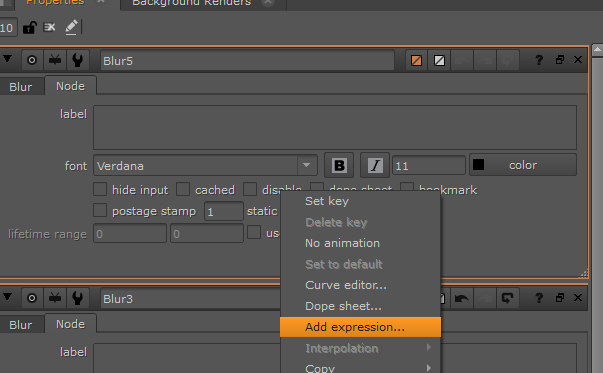The image size is (603, 373).
Task: Choose Add expression... menu entry
Action: (360, 327)
